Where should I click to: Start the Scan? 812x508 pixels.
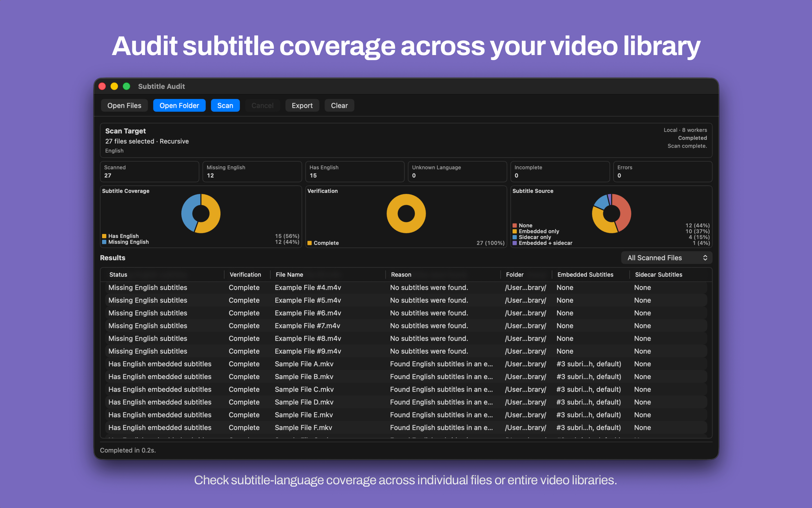point(225,106)
